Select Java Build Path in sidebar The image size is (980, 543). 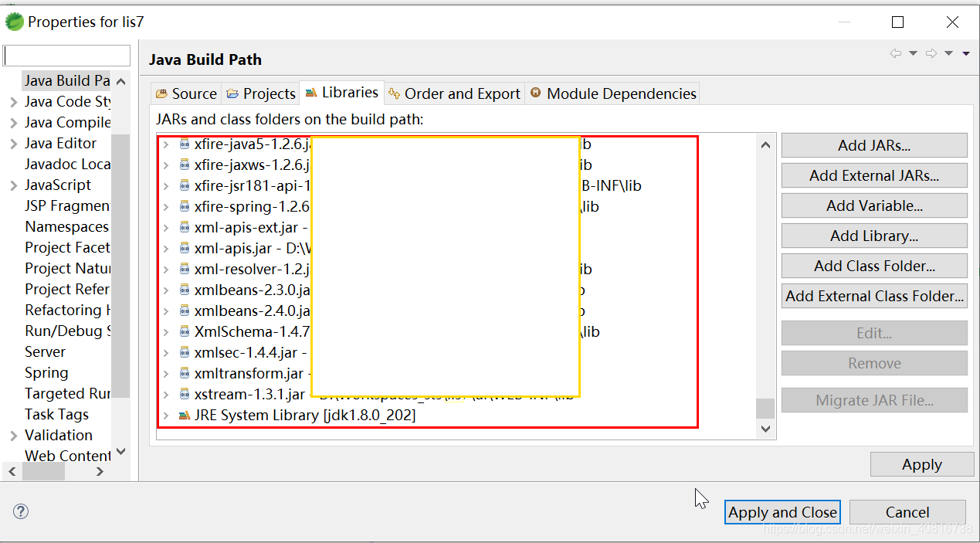[67, 81]
